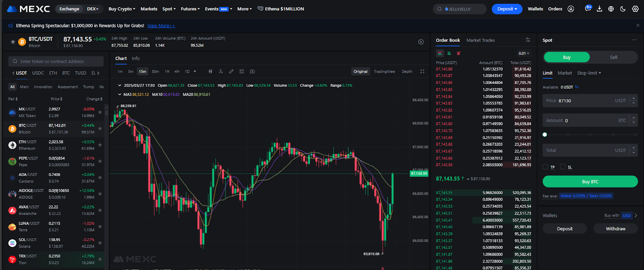
Task: Open the Spot navigation dropdown
Action: click(x=169, y=9)
